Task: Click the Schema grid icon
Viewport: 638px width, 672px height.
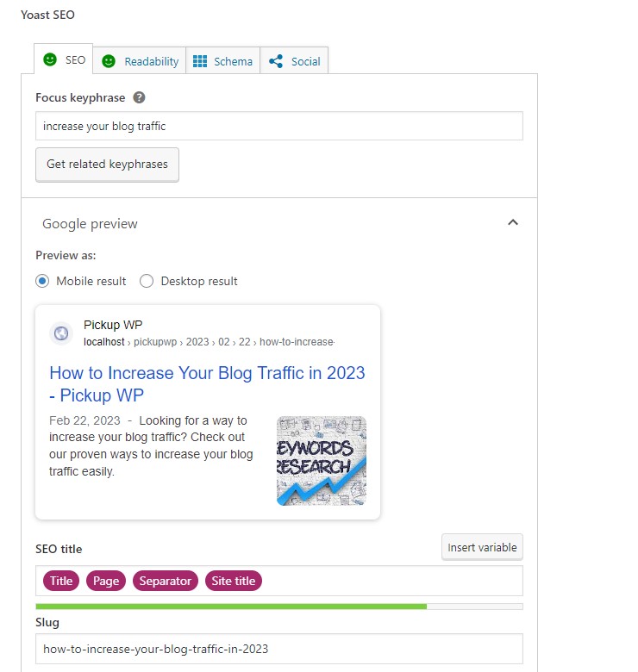Action: point(200,61)
